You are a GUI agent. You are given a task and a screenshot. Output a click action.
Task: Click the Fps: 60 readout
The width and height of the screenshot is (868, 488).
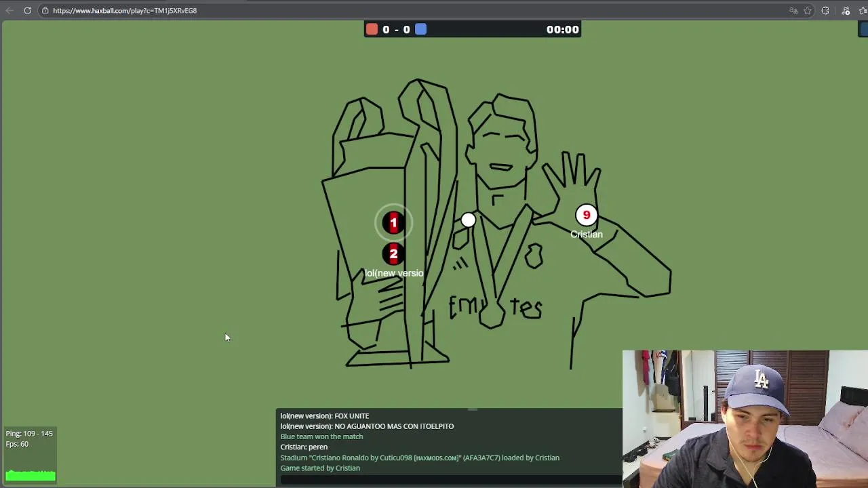[x=17, y=444]
